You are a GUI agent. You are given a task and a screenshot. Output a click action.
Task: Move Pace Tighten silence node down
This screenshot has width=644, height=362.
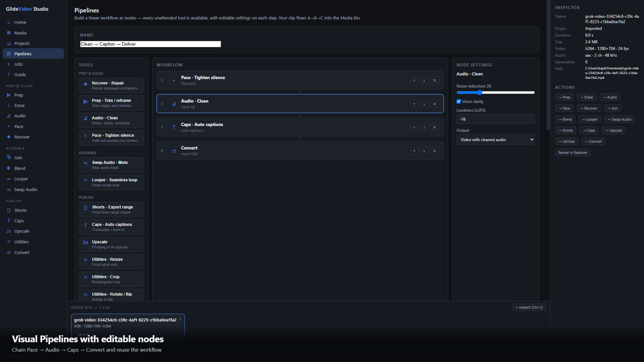pos(424,80)
